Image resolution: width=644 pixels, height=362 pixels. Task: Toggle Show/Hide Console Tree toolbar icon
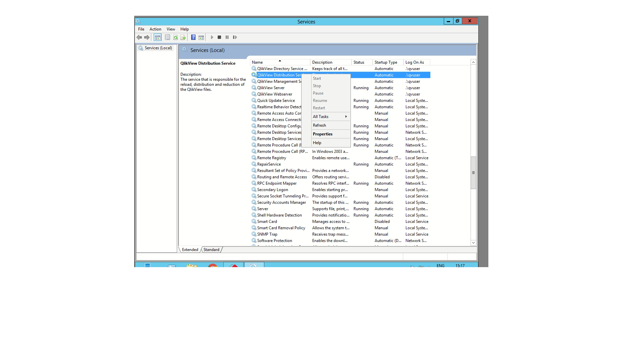click(158, 38)
